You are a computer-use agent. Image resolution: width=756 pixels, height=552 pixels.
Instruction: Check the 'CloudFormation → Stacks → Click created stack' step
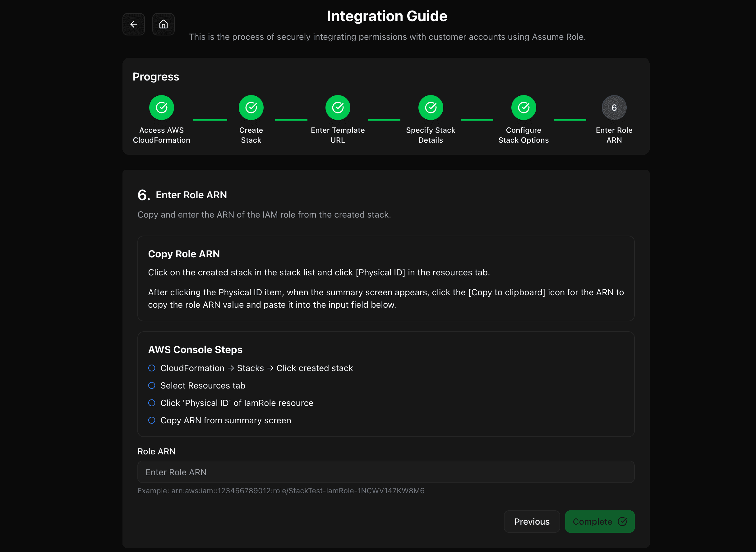pyautogui.click(x=152, y=368)
